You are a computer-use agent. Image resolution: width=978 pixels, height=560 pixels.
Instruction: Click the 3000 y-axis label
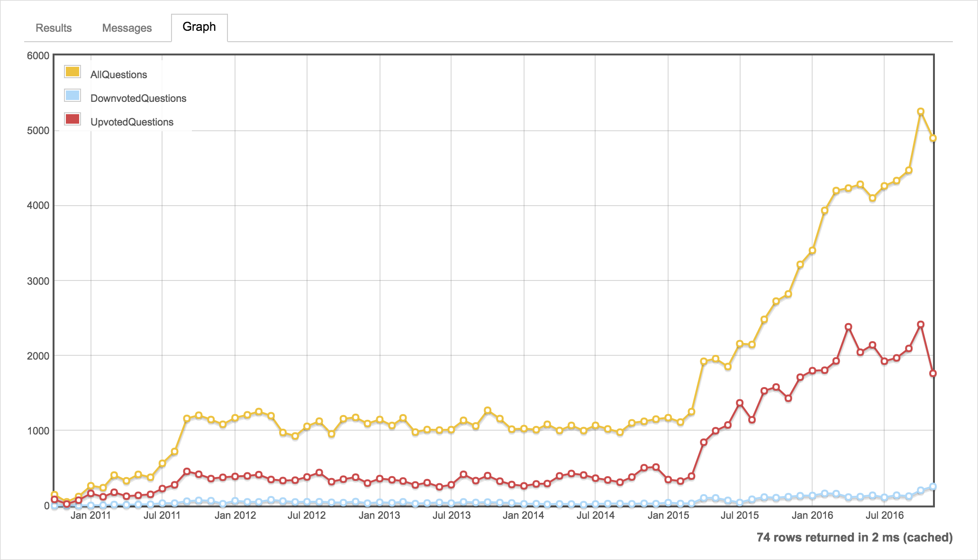(x=38, y=281)
